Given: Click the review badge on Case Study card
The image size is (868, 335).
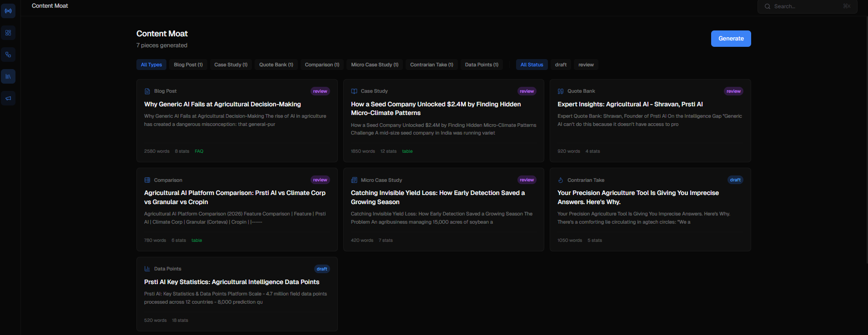Looking at the screenshot, I should click(x=527, y=91).
